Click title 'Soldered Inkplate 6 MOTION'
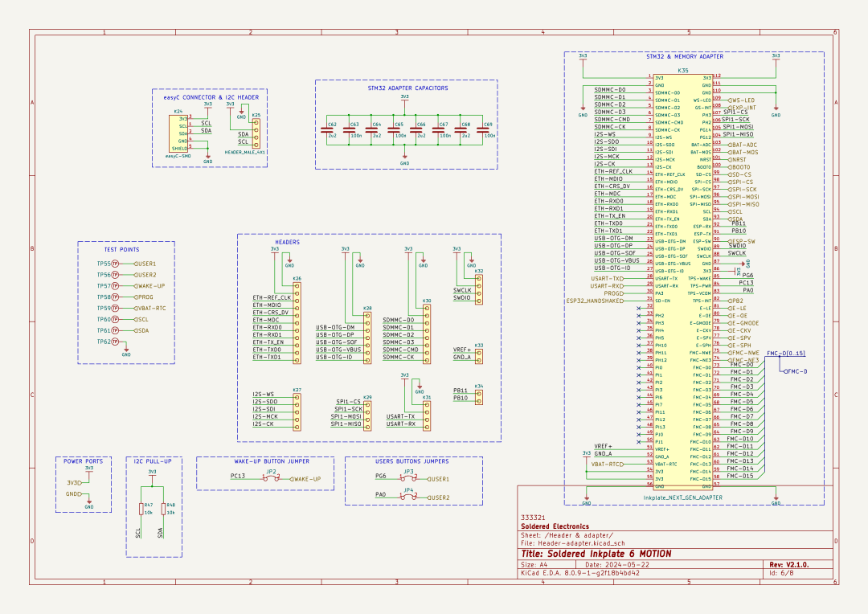The height and width of the screenshot is (614, 868). coord(596,555)
